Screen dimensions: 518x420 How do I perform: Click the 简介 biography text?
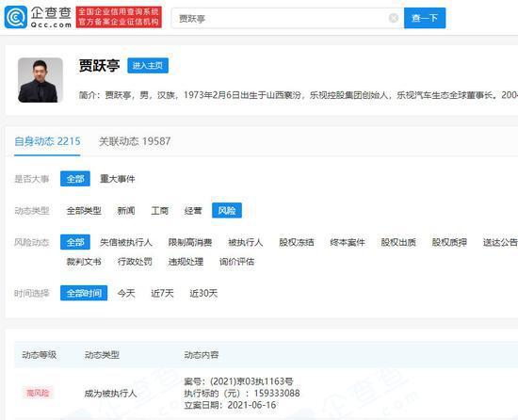click(x=298, y=95)
